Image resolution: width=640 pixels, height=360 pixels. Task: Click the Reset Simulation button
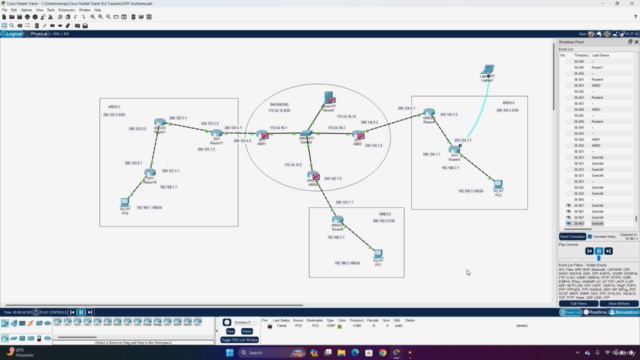coord(572,237)
